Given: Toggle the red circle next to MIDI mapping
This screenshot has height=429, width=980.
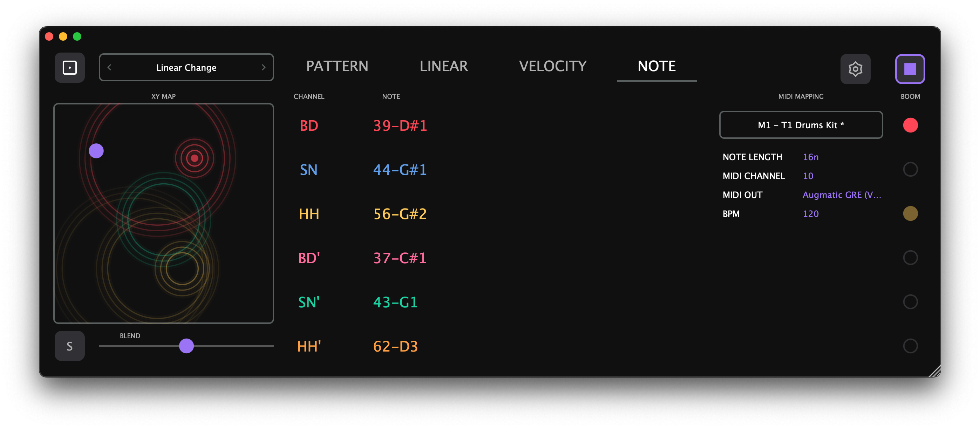Looking at the screenshot, I should click(x=910, y=125).
